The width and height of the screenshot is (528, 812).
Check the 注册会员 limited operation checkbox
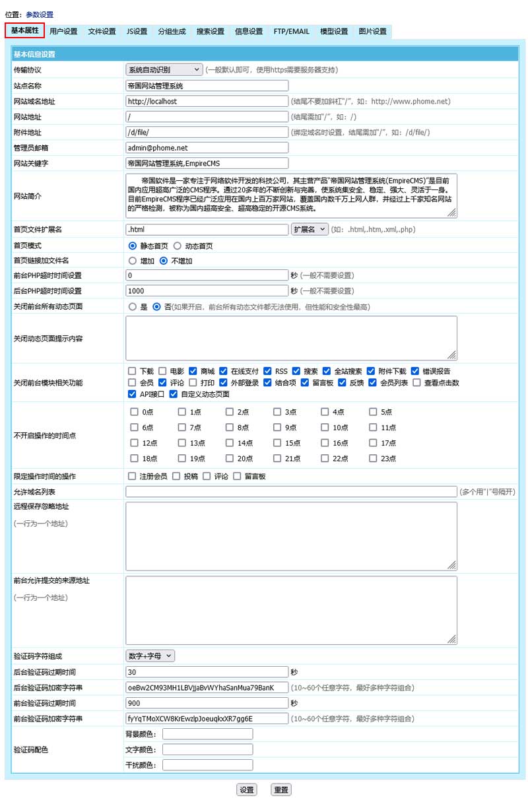pos(132,476)
